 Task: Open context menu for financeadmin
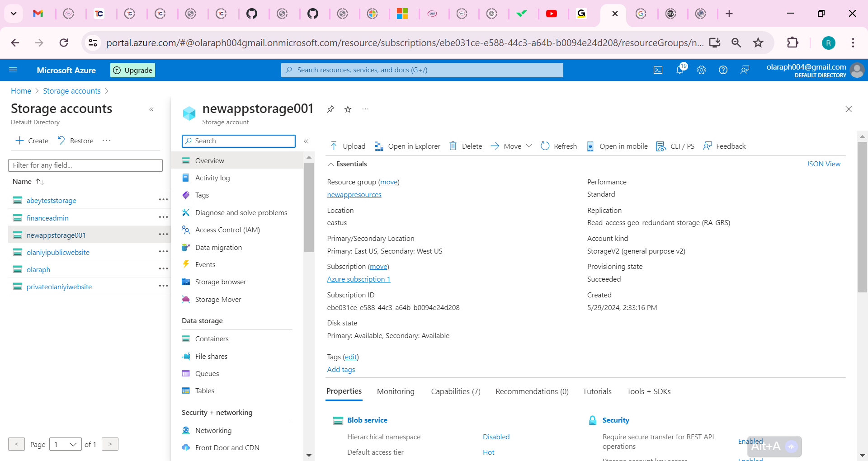pos(163,217)
